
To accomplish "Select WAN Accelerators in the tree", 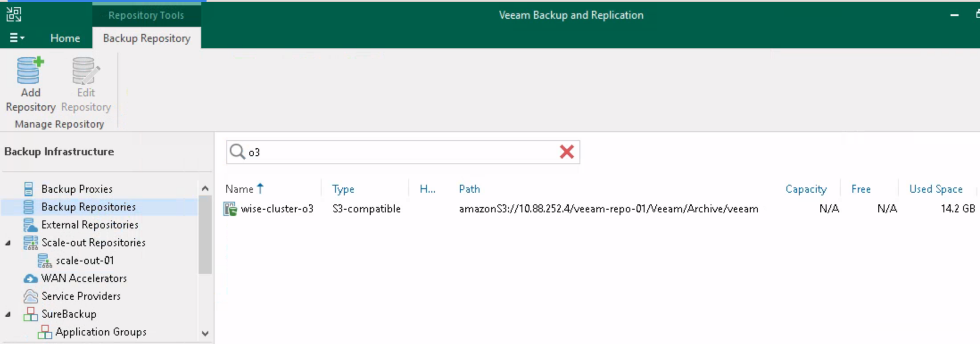I will tap(84, 278).
